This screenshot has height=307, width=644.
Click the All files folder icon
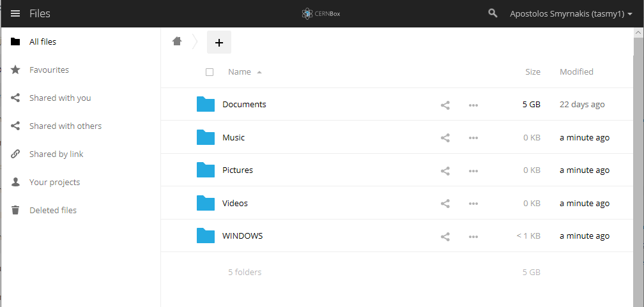click(x=15, y=41)
